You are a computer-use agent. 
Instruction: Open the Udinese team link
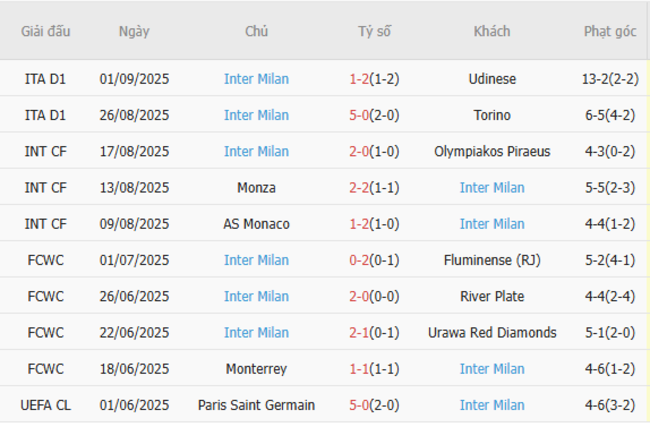pos(492,79)
